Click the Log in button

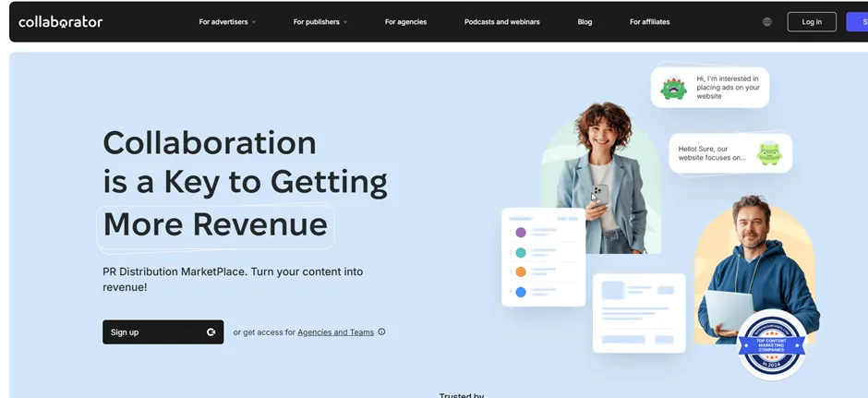tap(812, 22)
